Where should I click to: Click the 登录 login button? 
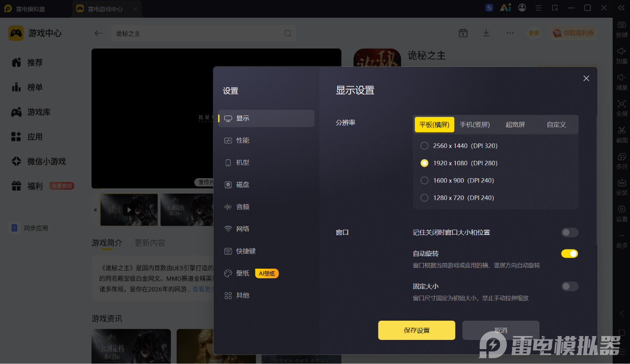point(534,33)
